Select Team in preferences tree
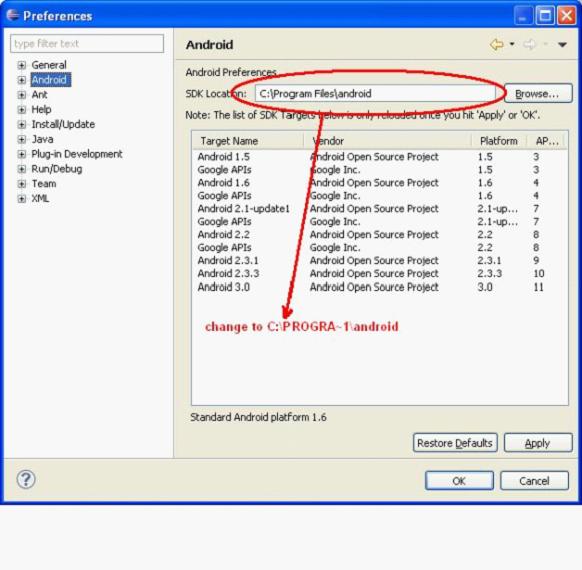This screenshot has width=582, height=570. click(44, 184)
